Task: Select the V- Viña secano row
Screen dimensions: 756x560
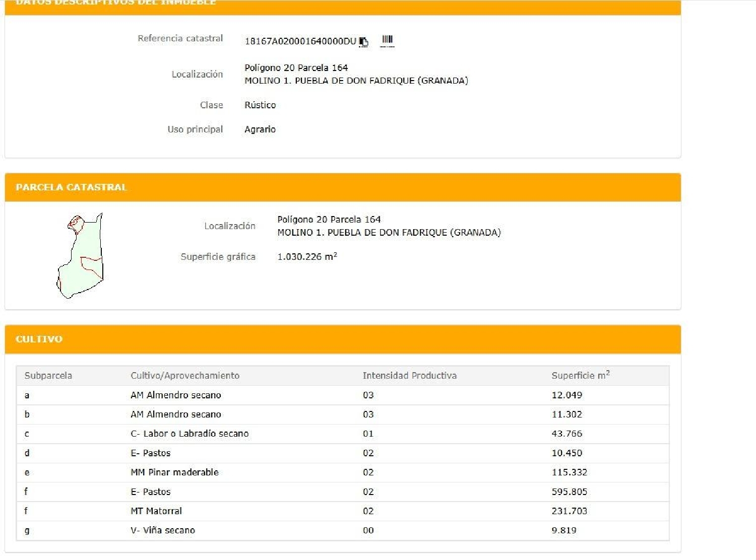Action: pos(163,530)
